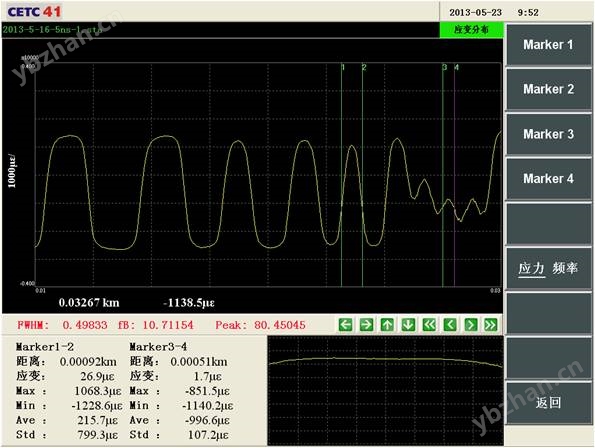Click the single right chevron icon
The image size is (595, 448).
tap(471, 325)
